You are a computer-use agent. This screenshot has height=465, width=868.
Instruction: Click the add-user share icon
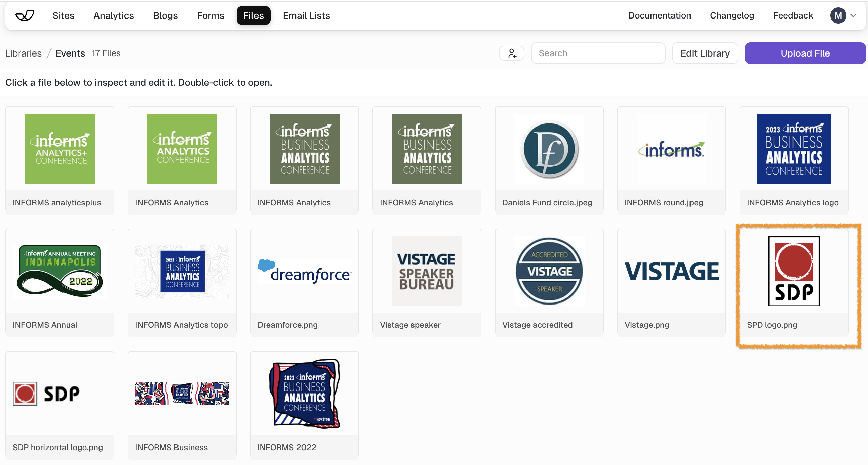coord(512,53)
